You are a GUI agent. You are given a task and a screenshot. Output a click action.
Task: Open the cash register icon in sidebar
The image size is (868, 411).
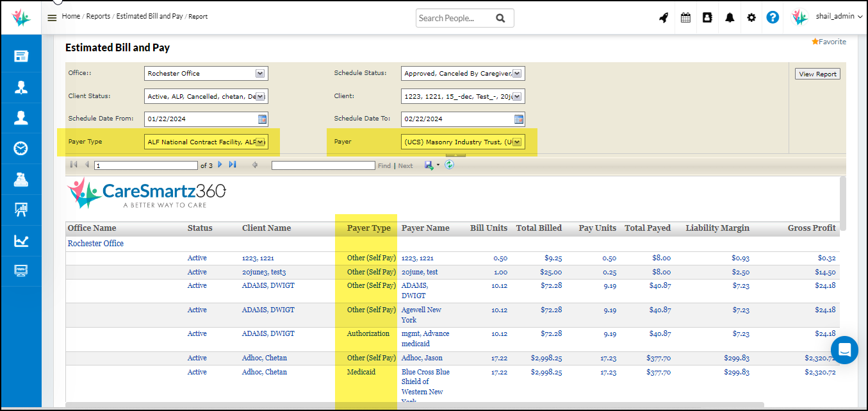(21, 180)
